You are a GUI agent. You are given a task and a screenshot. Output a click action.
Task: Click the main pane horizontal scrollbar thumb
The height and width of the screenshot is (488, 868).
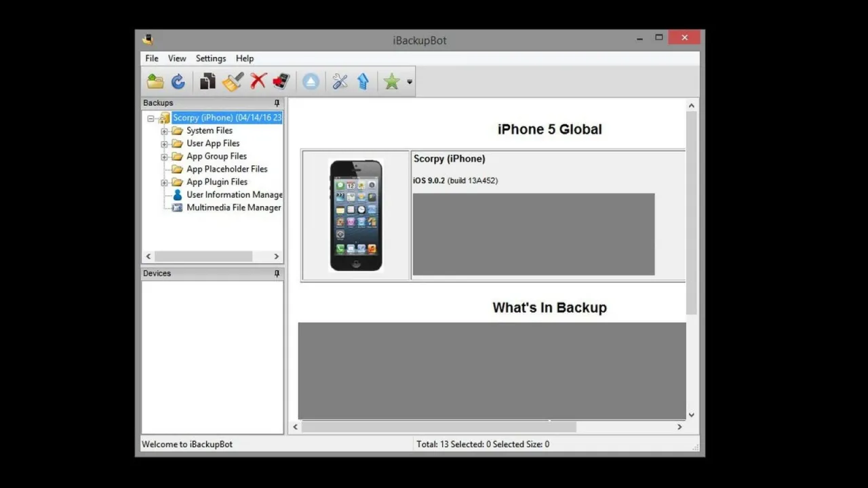point(439,427)
